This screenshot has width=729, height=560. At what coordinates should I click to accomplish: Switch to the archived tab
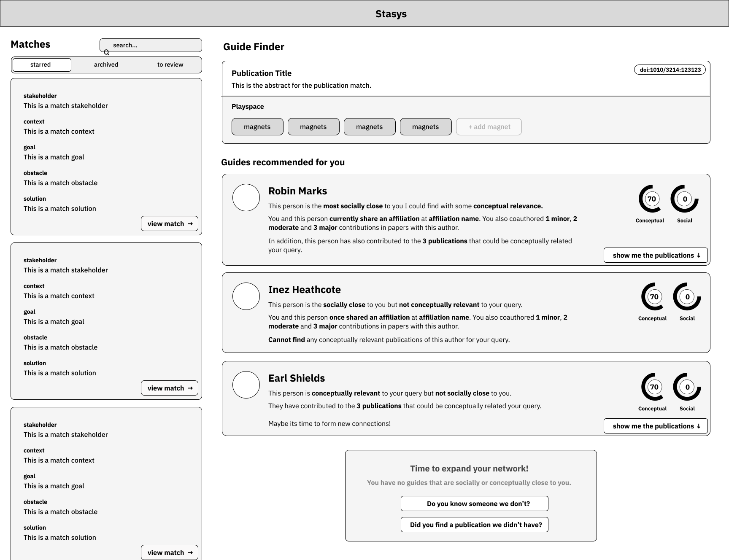tap(106, 65)
